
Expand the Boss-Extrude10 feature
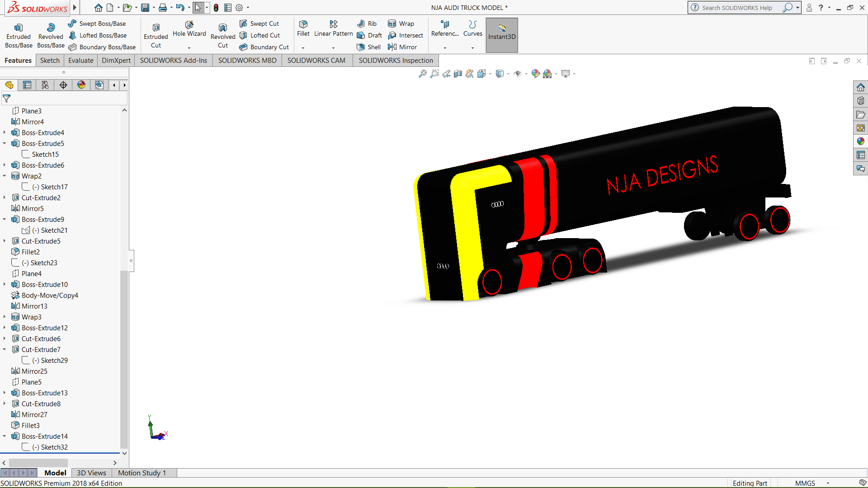[5, 284]
